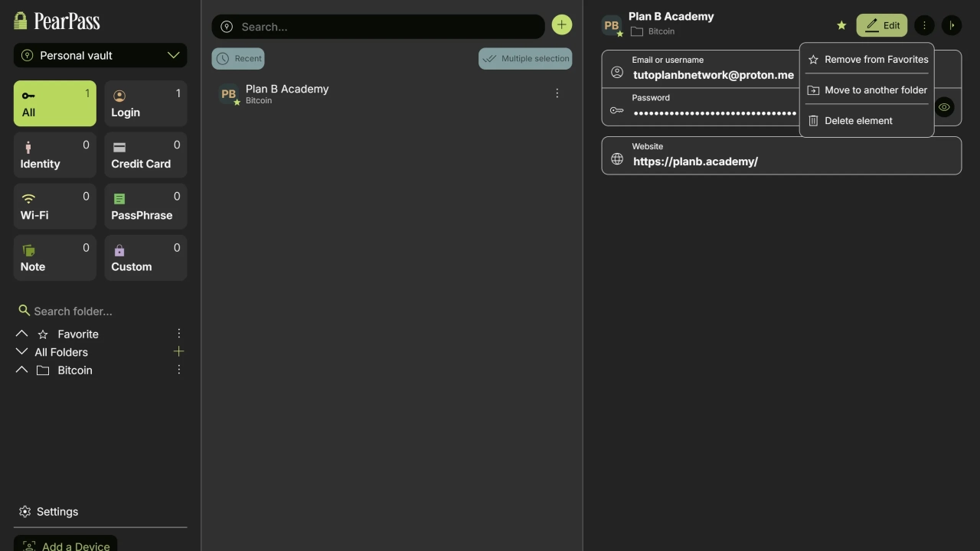Open the Bitcoin folder options menu
Image resolution: width=980 pixels, height=551 pixels.
[178, 370]
